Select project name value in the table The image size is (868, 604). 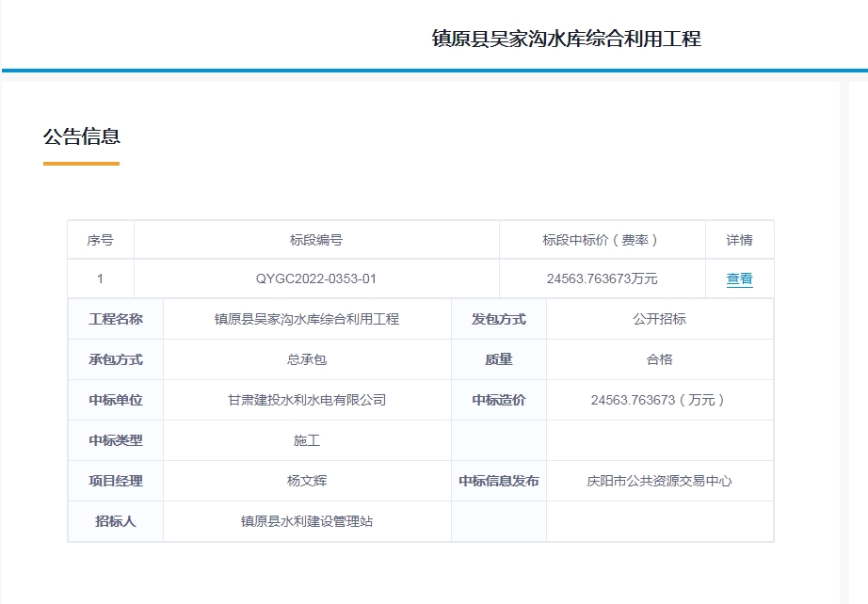tap(307, 319)
